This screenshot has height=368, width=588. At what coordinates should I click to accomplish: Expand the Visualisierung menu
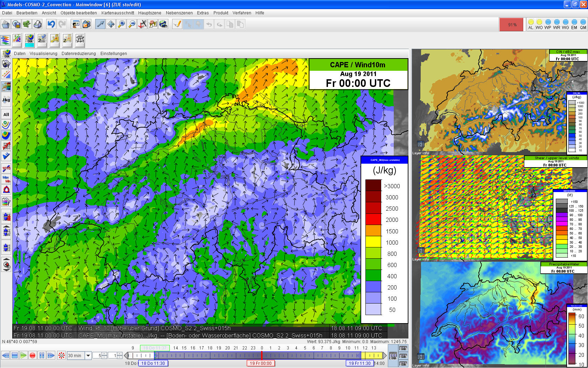[43, 54]
